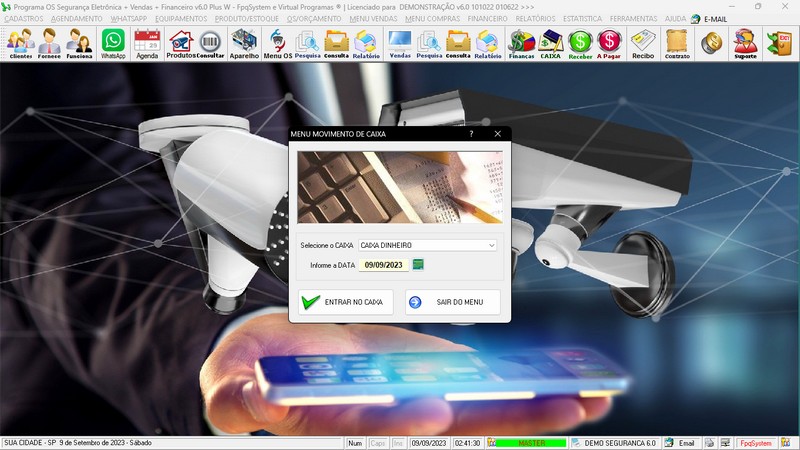The width and height of the screenshot is (800, 450).
Task: Click the status bar time 02:41:30
Action: 467,443
